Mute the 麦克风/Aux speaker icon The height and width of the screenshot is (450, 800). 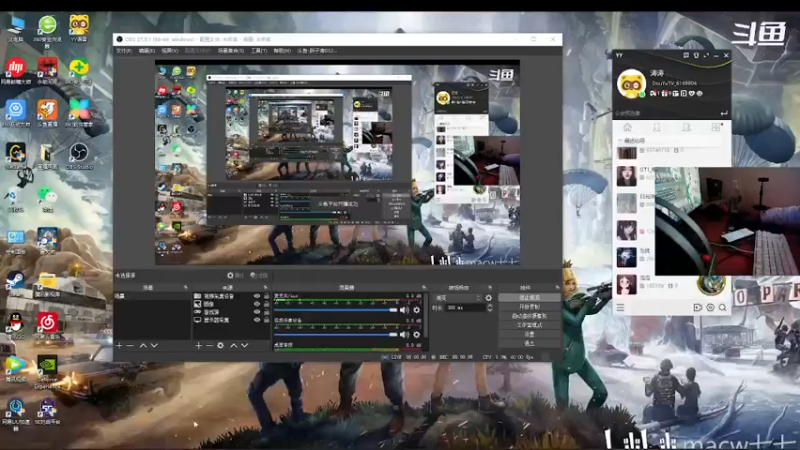coord(405,310)
